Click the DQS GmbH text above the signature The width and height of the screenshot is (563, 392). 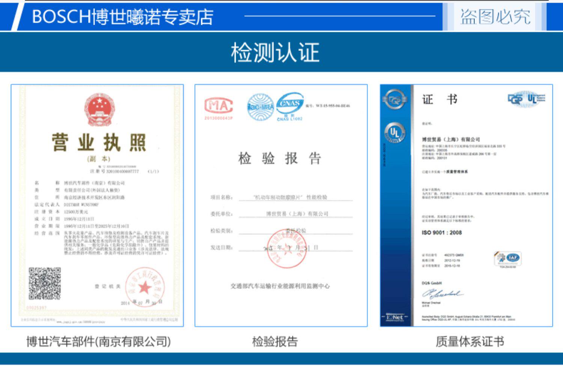[x=432, y=283]
